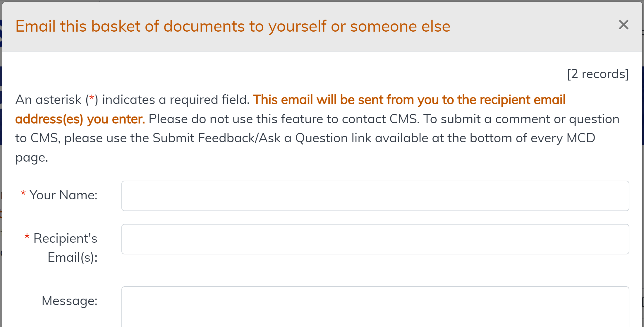Focus the Recipient's Email(s) input box

[375, 239]
